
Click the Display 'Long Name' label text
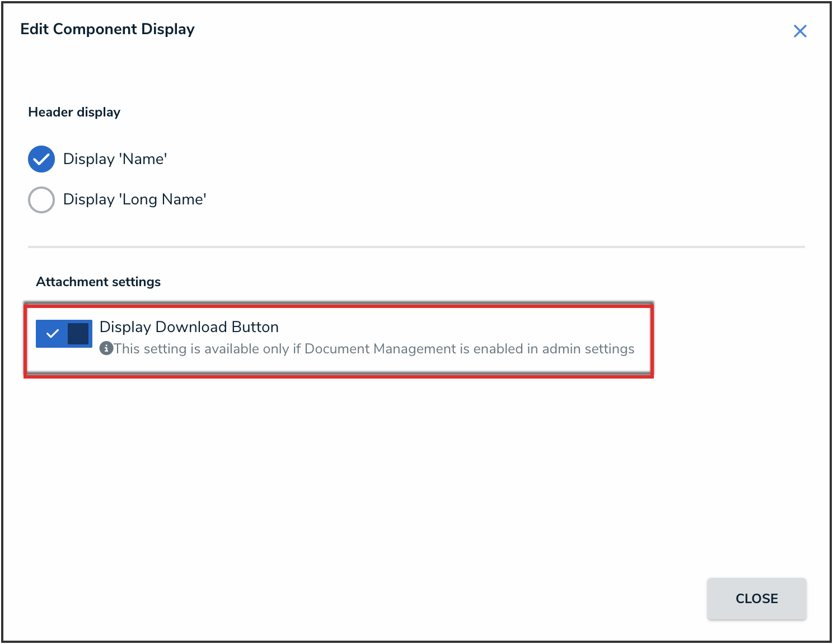pos(134,199)
